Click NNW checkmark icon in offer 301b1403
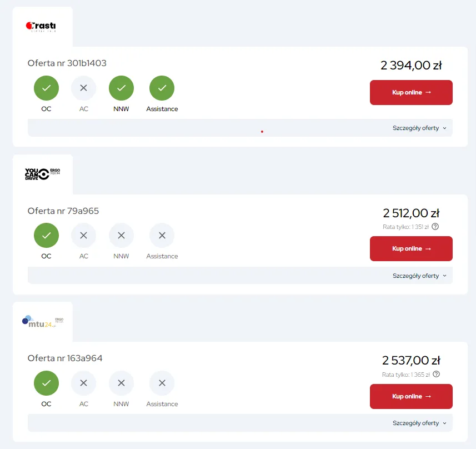The image size is (476, 449). pos(121,88)
